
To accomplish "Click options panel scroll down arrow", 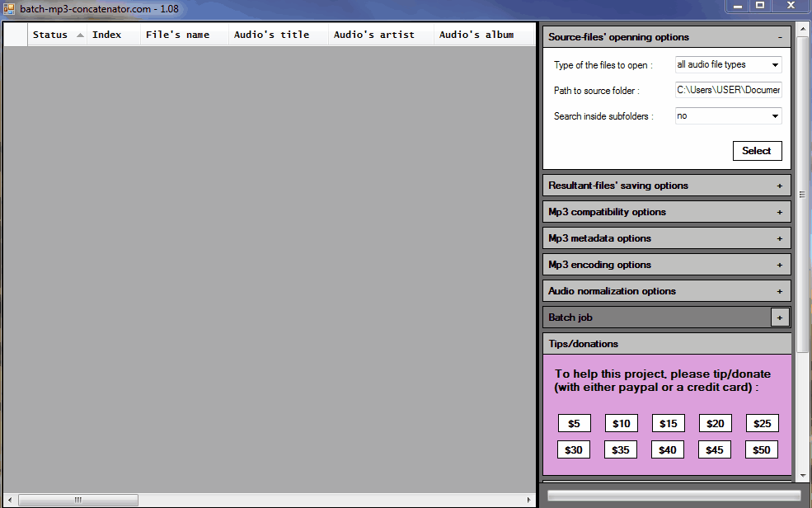I will tap(802, 475).
